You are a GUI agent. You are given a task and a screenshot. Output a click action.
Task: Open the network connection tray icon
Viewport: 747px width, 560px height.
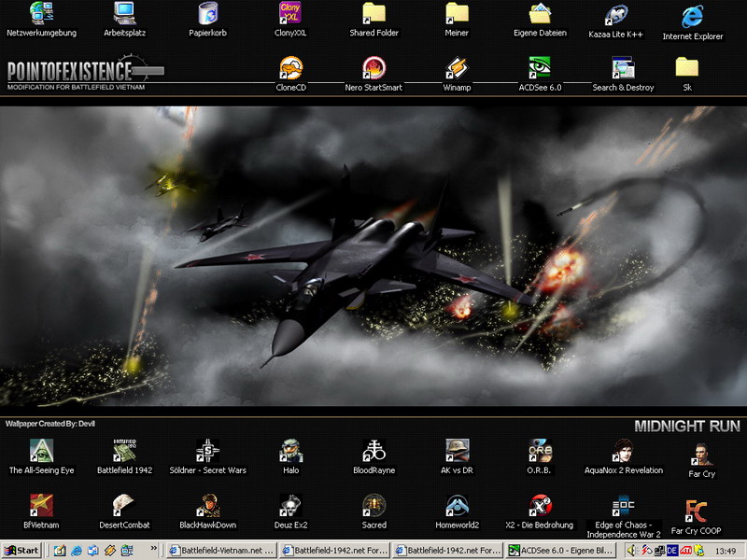tap(659, 551)
